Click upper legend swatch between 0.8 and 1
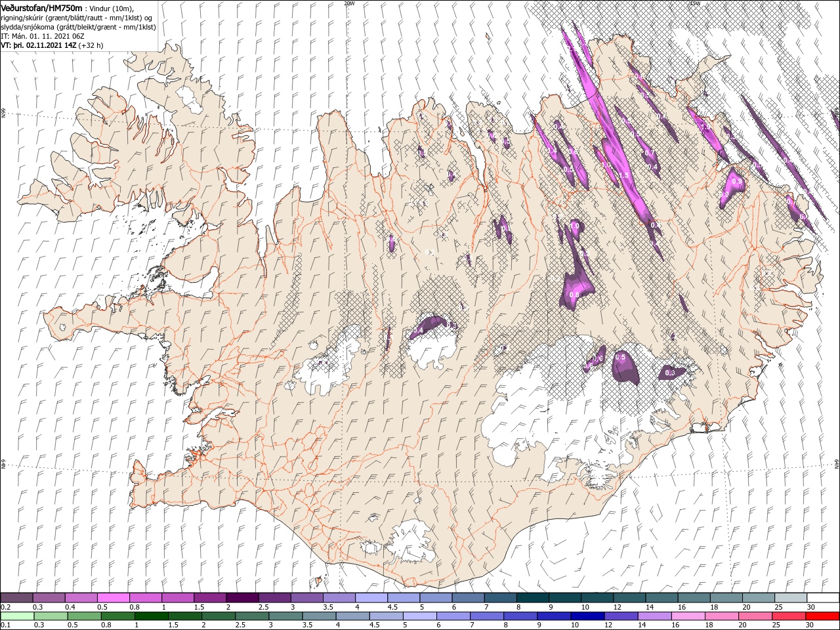 click(146, 597)
